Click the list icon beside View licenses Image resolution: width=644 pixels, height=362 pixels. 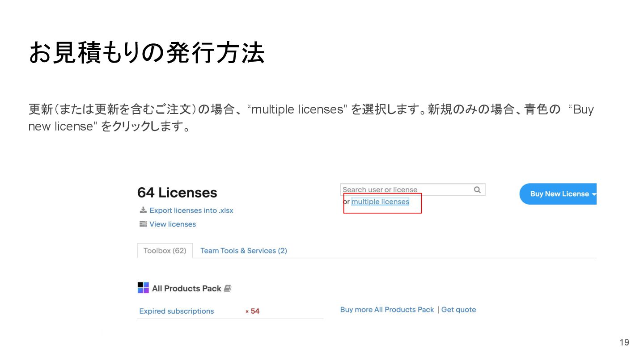coord(143,224)
